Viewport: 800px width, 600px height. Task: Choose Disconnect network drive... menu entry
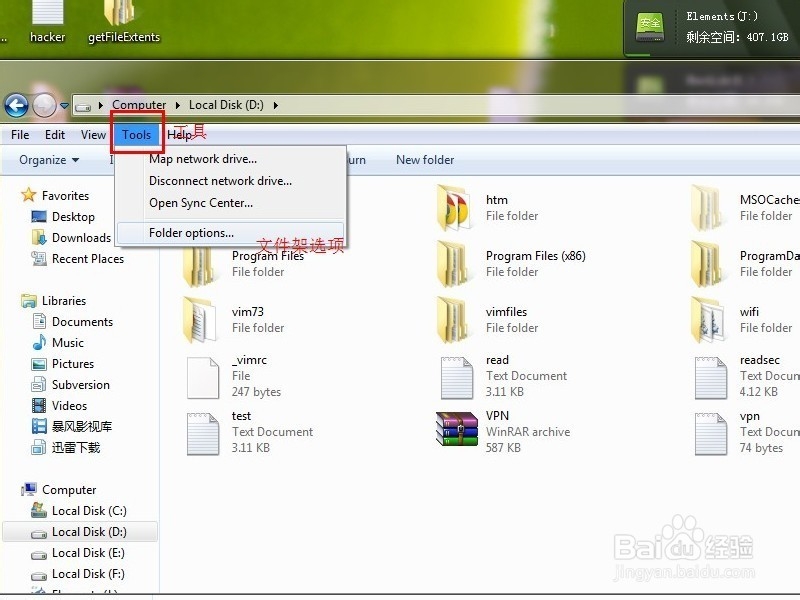(231, 181)
